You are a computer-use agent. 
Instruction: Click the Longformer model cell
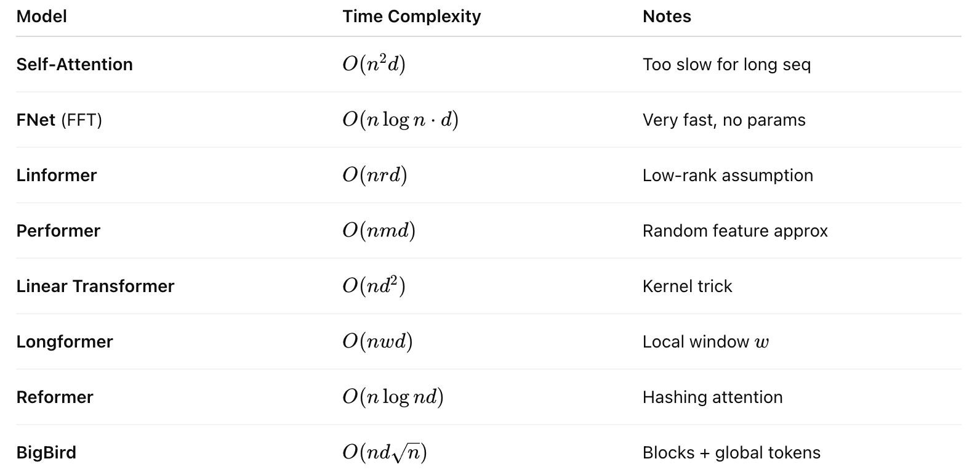click(x=65, y=342)
